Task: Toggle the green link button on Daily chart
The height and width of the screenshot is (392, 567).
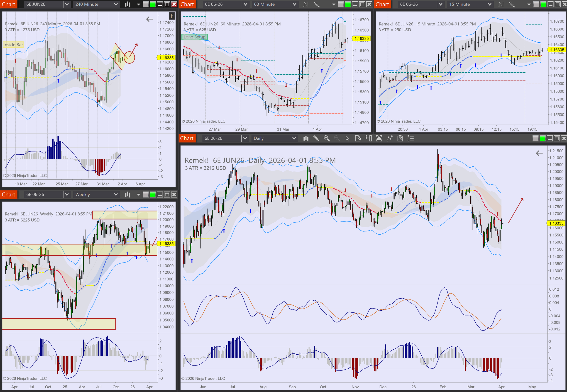Action: 543,139
